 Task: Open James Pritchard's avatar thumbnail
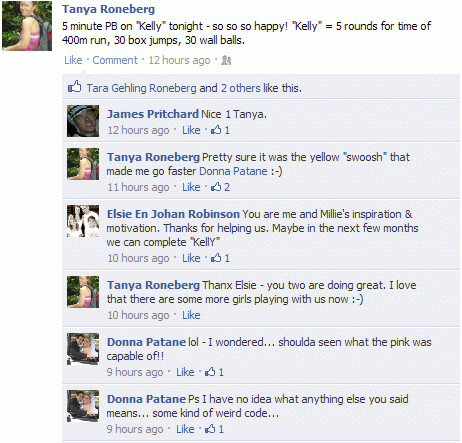[83, 121]
